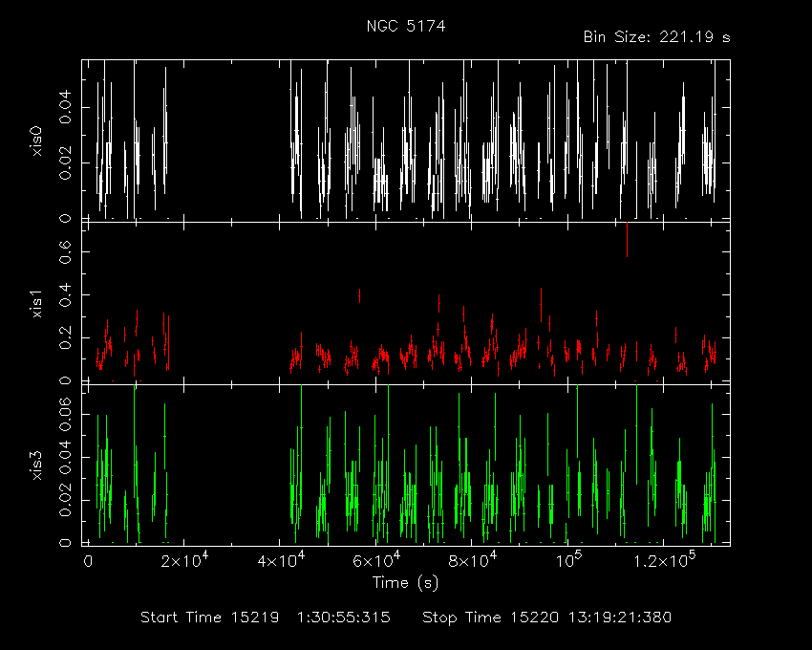Select the "0.02" tick label on xis3 axis
The height and width of the screenshot is (650, 812).
coord(65,500)
